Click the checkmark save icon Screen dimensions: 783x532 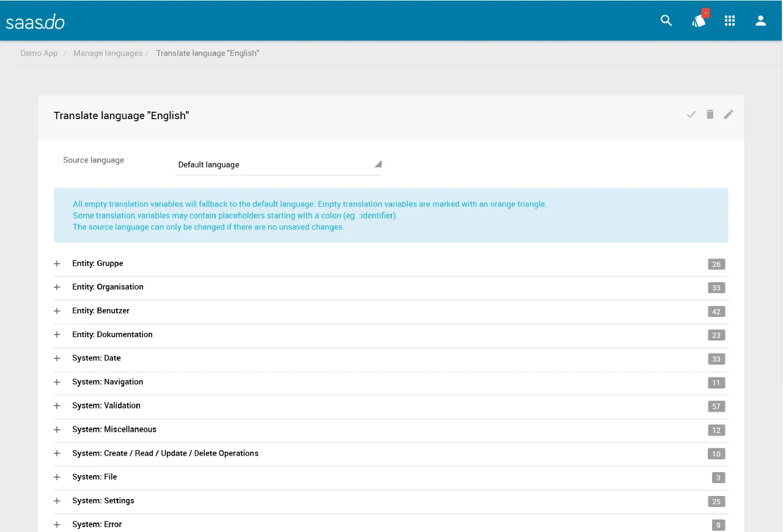click(691, 114)
